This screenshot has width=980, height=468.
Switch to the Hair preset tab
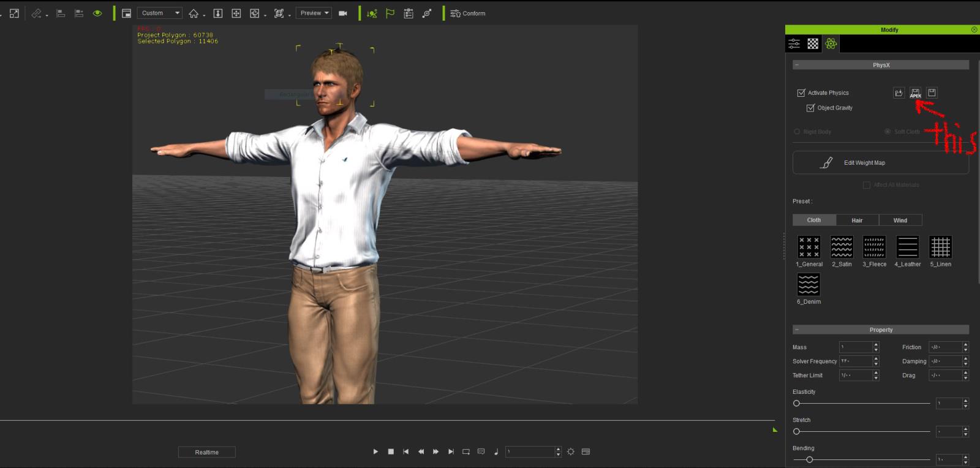[857, 220]
